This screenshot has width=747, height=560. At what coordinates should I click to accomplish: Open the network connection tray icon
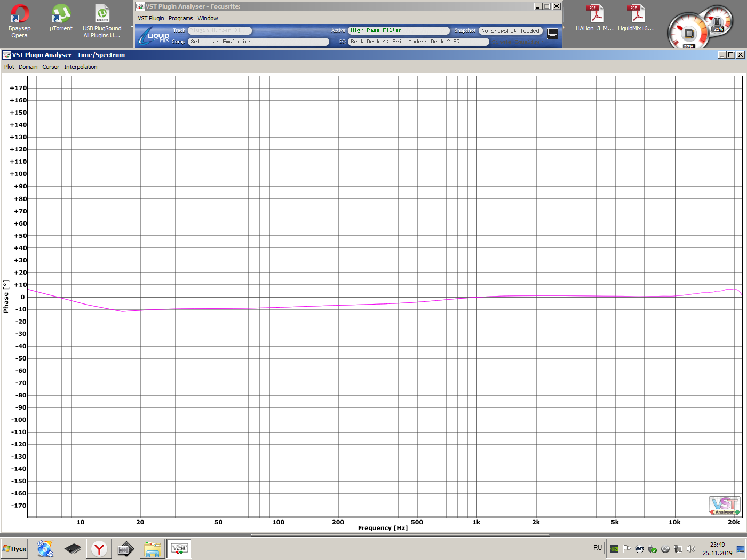678,548
